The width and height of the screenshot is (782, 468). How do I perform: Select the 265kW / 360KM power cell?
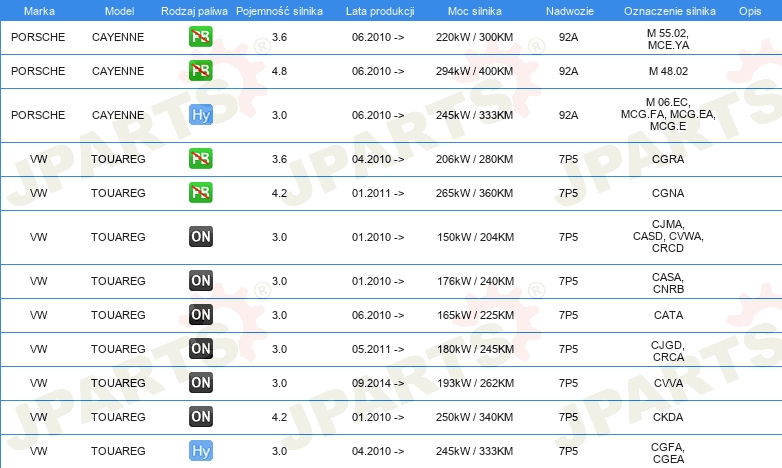tap(474, 193)
